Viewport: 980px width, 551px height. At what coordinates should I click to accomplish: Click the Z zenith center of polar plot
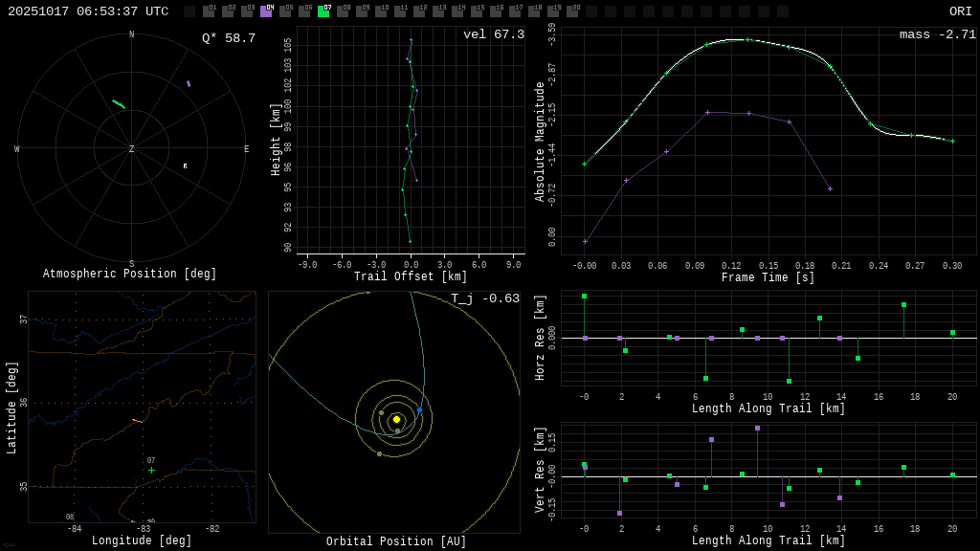(x=132, y=149)
